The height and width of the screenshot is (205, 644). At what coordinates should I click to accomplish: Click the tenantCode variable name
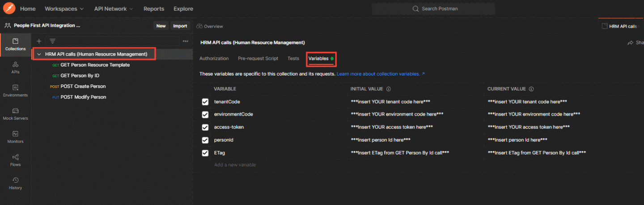pos(227,102)
